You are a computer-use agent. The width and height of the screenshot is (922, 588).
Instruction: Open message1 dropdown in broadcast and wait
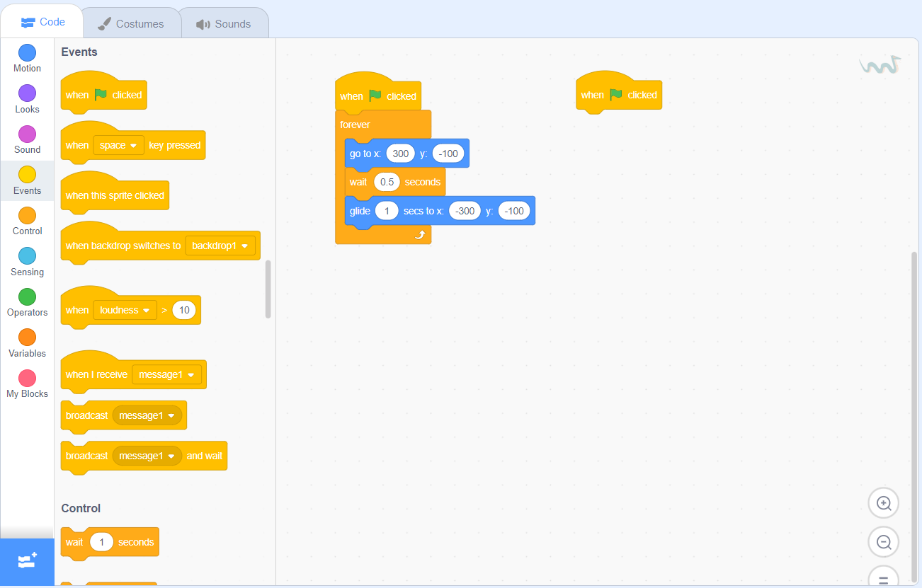[x=147, y=456]
